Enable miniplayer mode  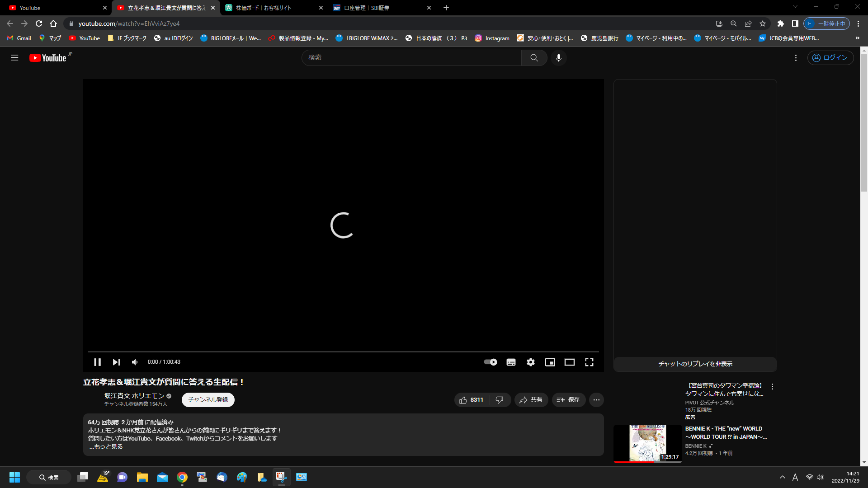click(550, 362)
